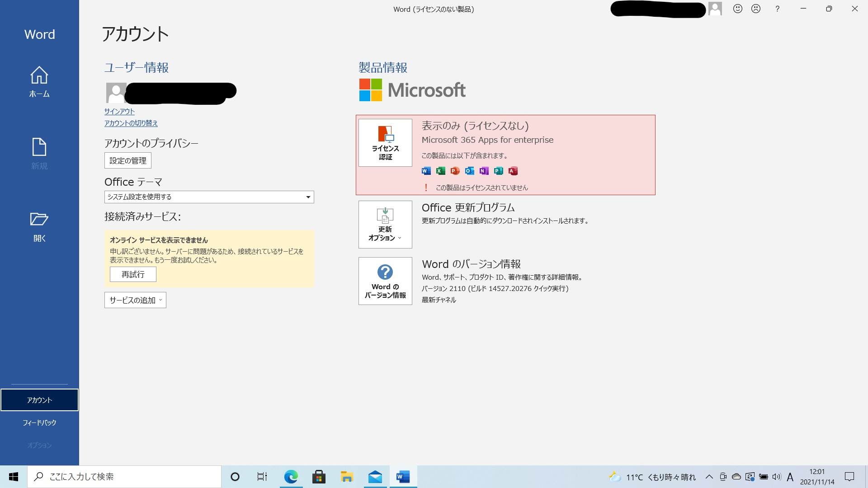Open the Home (ホーム) page icon
This screenshot has width=868, height=488.
pos(39,75)
